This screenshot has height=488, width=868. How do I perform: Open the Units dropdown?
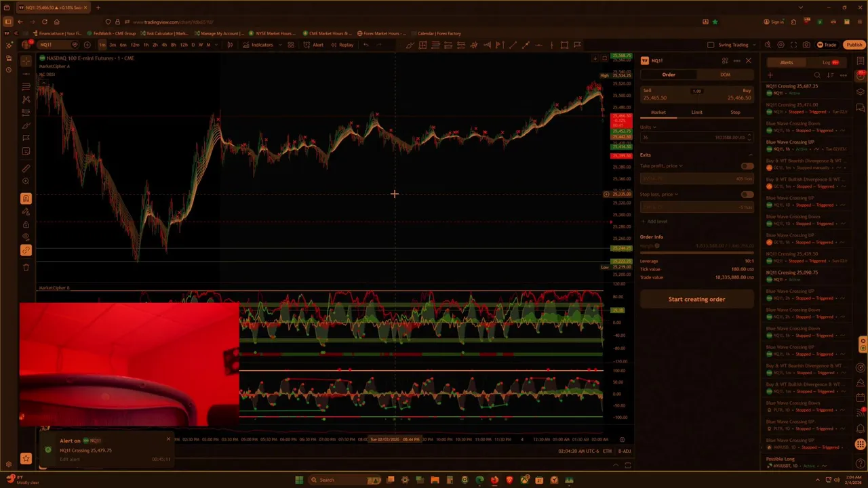(x=648, y=127)
